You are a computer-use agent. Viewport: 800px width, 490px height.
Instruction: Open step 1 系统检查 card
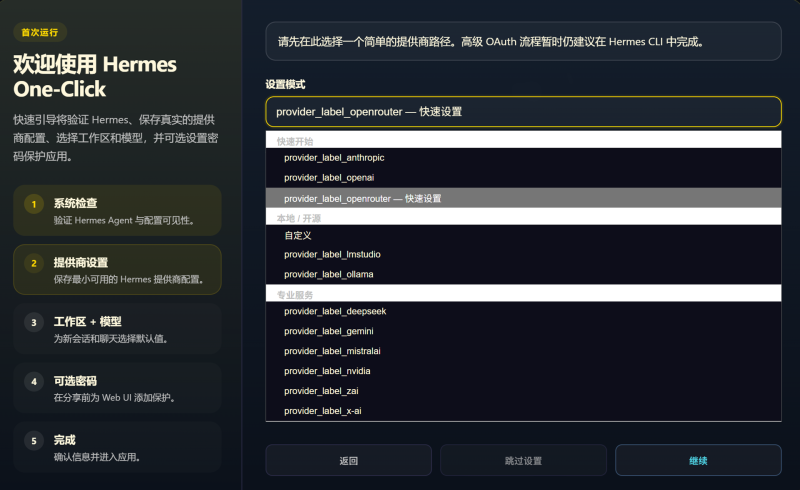pyautogui.click(x=117, y=210)
